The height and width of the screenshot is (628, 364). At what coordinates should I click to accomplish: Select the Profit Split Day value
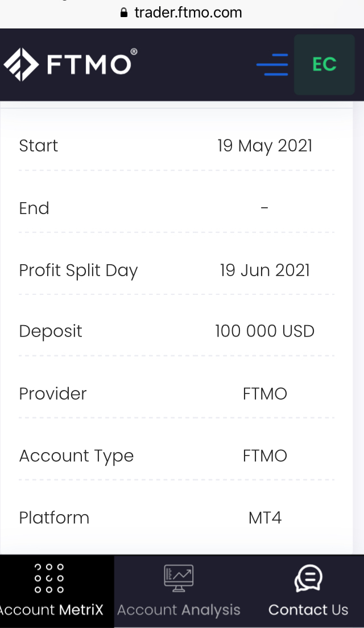click(x=264, y=270)
